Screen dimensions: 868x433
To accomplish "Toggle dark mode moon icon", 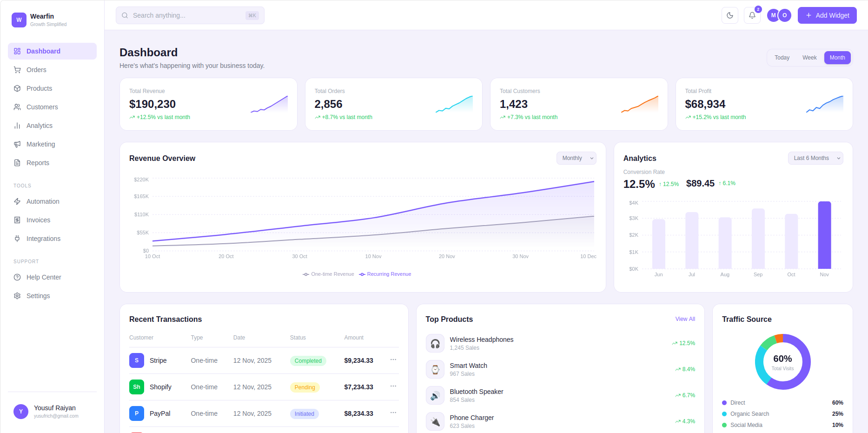I will 730,15.
